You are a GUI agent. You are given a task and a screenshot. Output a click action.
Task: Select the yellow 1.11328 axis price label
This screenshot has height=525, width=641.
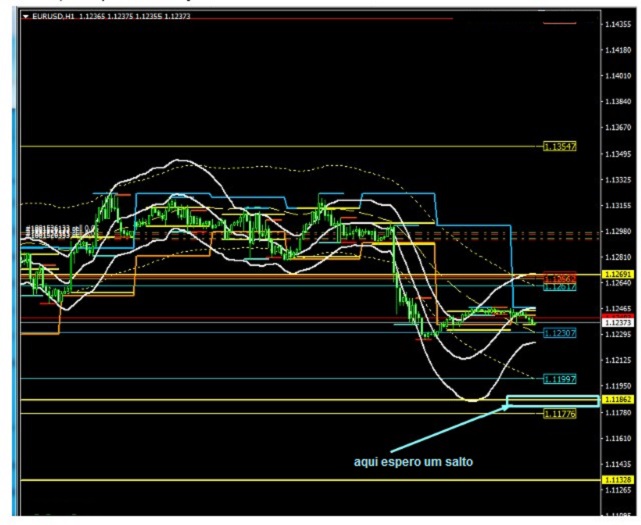[x=616, y=481]
